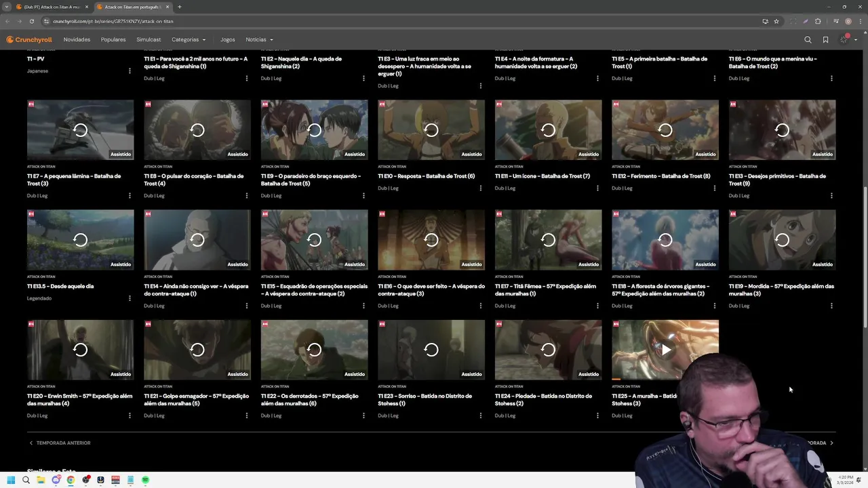Open more options for episode T1 E19

831,306
